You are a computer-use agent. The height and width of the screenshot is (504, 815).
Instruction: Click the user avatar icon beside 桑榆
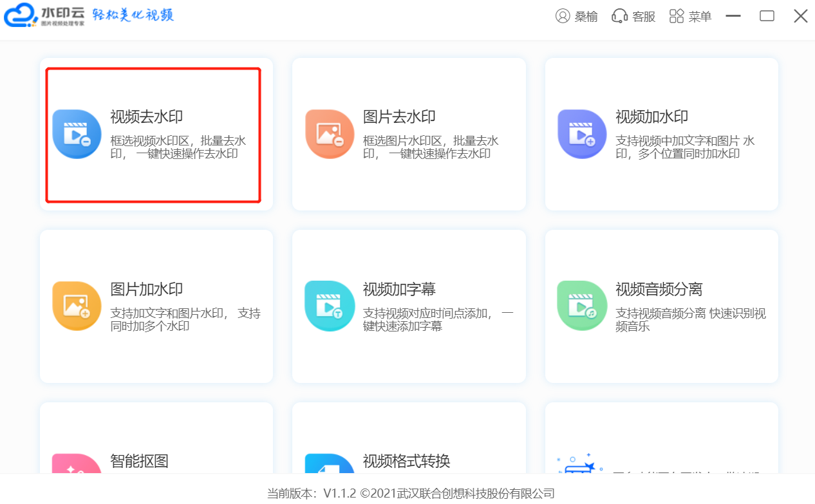point(563,16)
